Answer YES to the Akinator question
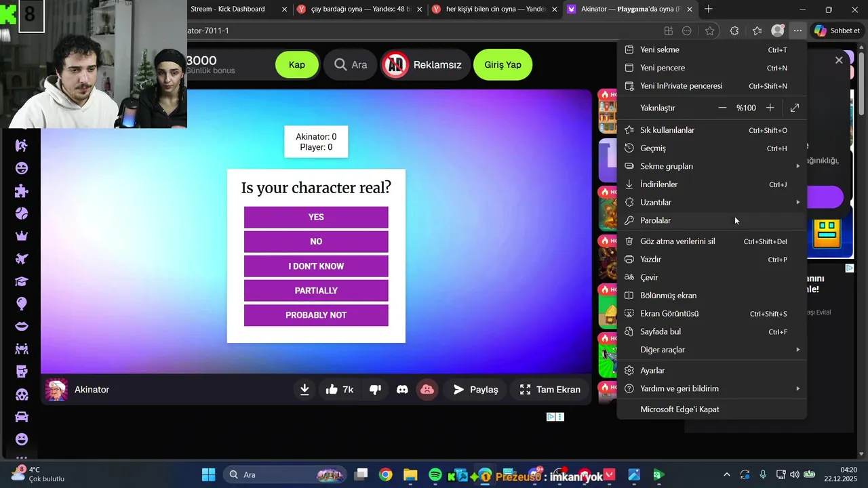The width and height of the screenshot is (868, 488). pyautogui.click(x=316, y=217)
